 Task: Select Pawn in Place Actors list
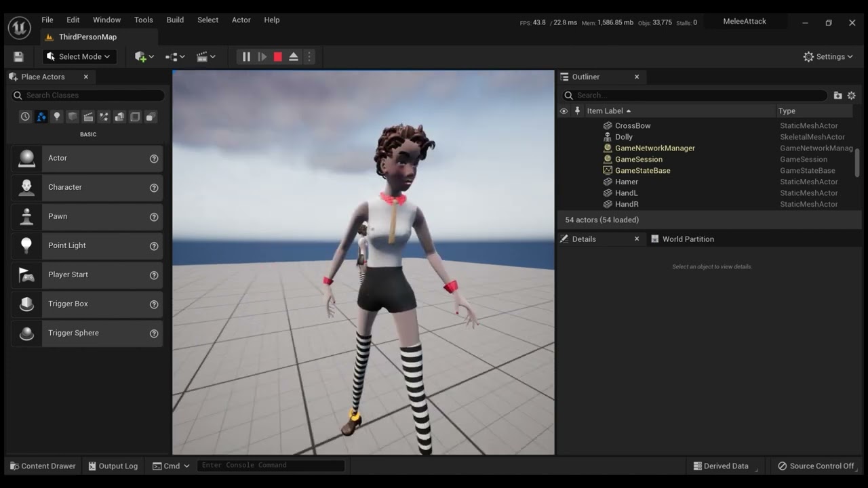click(87, 217)
